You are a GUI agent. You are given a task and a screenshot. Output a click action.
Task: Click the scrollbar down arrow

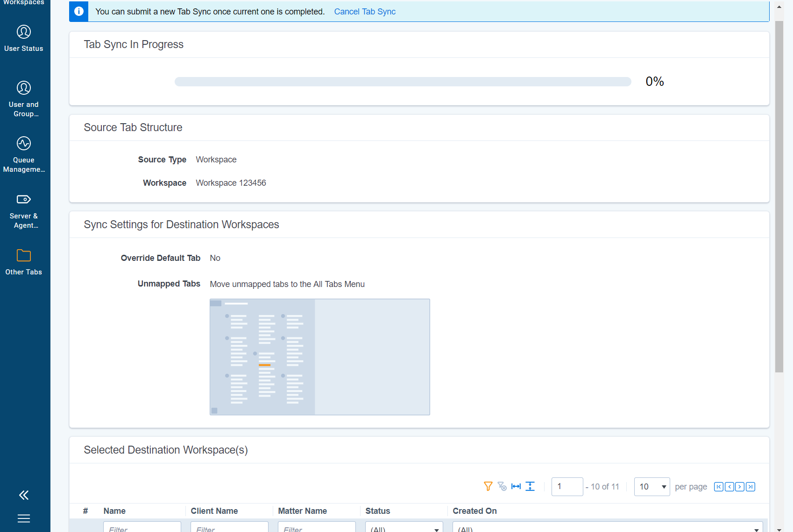click(779, 529)
